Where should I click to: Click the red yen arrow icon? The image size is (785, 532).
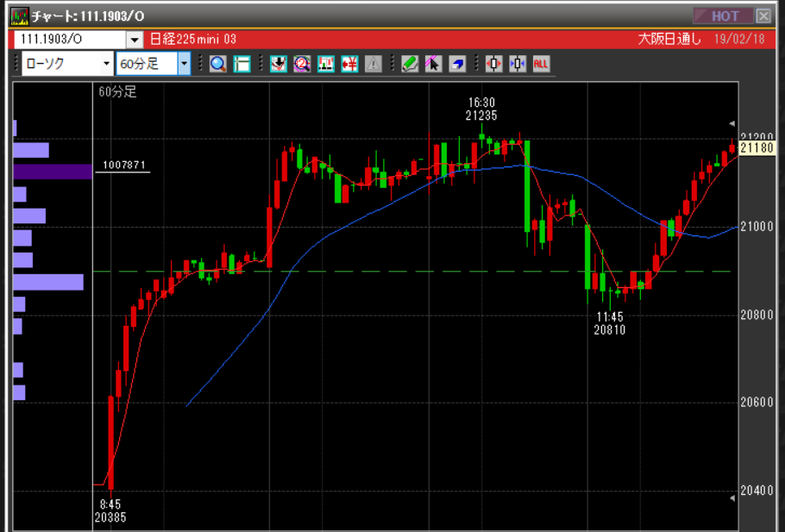[x=349, y=64]
